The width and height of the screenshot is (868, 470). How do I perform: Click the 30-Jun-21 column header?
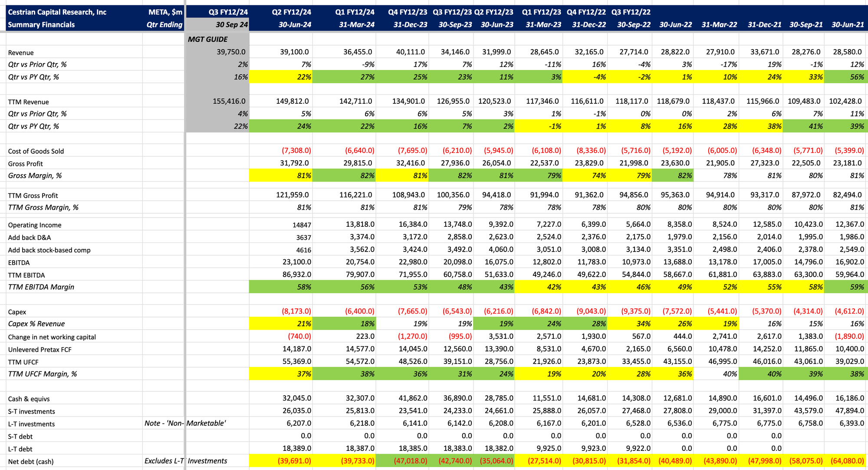pyautogui.click(x=847, y=25)
